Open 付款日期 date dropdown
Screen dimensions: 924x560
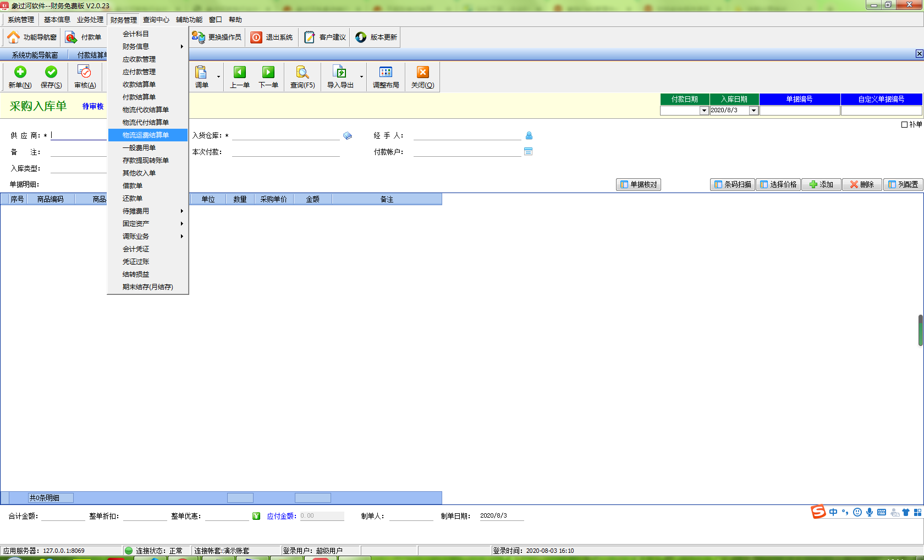(704, 111)
